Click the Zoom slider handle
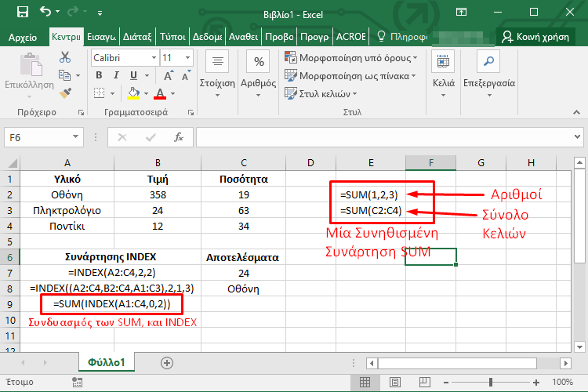The width and height of the screenshot is (588, 392). [x=491, y=383]
